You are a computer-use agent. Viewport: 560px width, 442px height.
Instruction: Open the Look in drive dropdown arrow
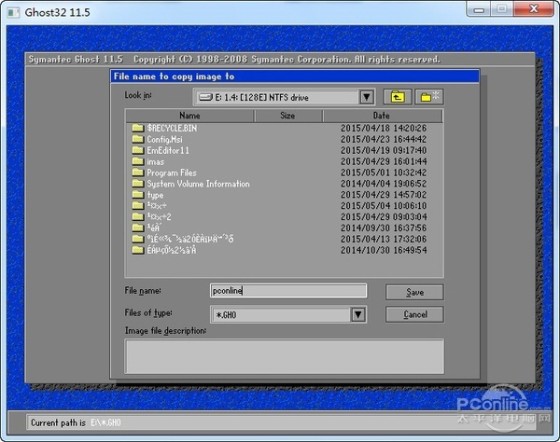(366, 97)
